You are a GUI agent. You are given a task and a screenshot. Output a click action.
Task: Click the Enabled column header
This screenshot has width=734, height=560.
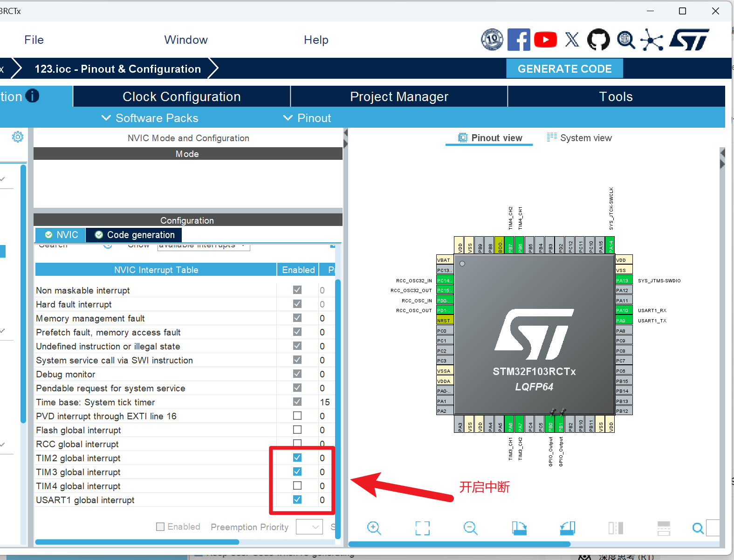(298, 270)
